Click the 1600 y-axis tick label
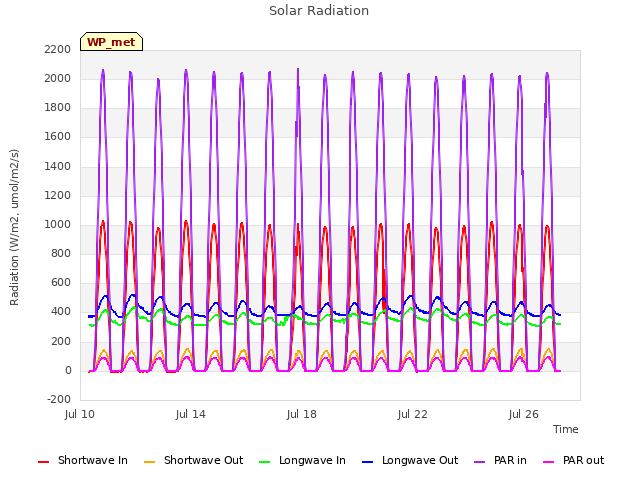The width and height of the screenshot is (640, 480). 58,137
